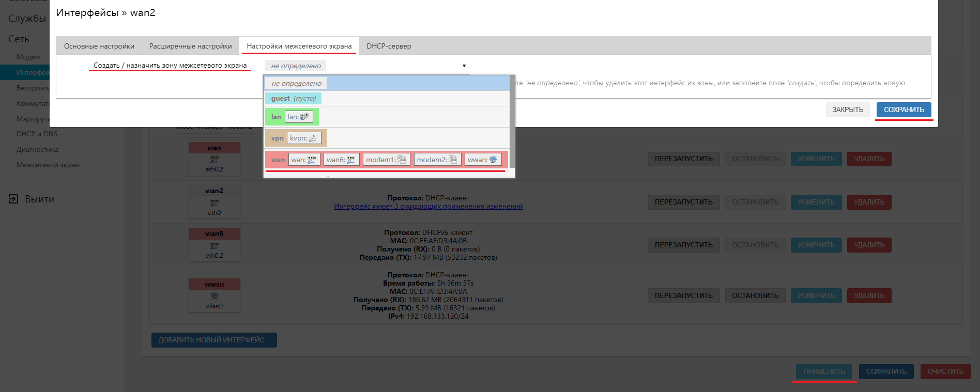This screenshot has height=392, width=980.
Task: Delete the wan interface
Action: (x=869, y=159)
